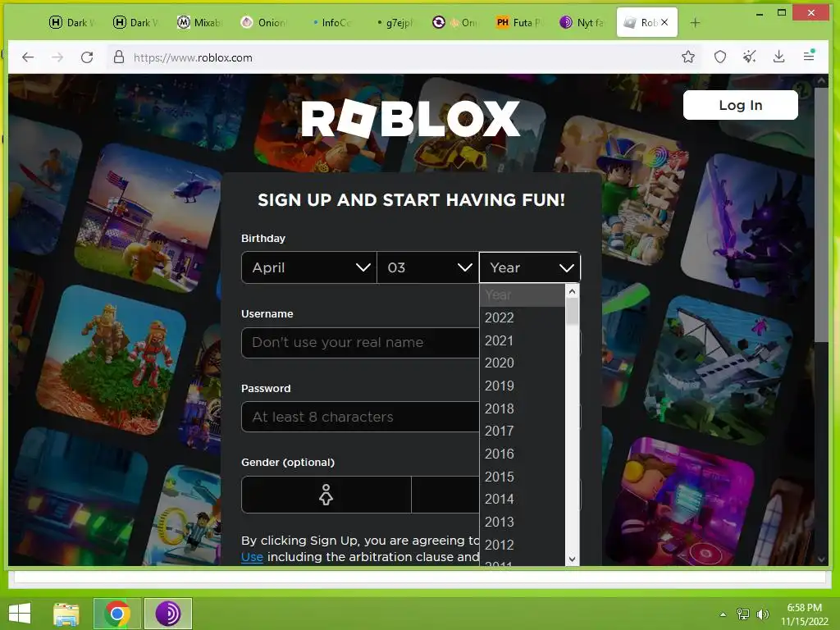Click the Roblox logo
Viewport: 840px width, 630px height.
point(410,119)
